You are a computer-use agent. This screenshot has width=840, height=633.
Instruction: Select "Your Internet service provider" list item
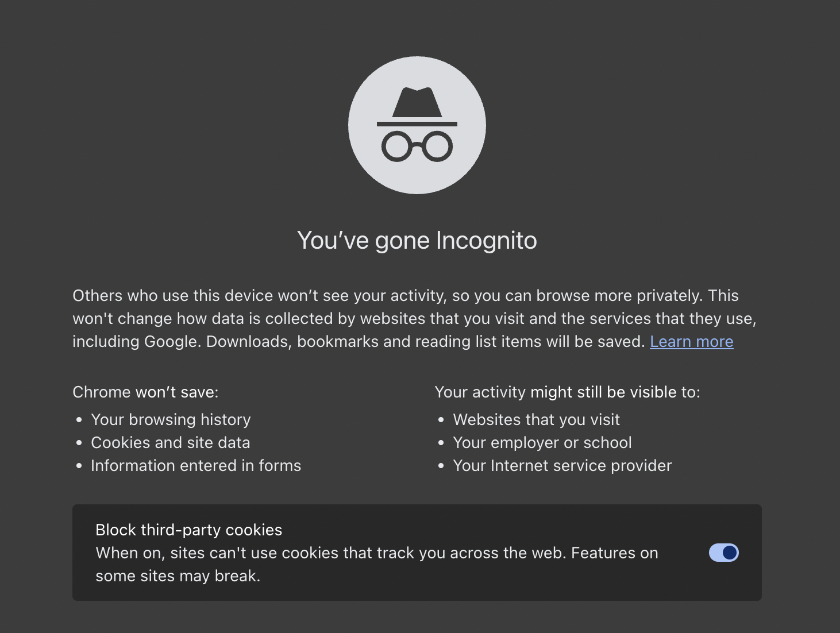coord(562,466)
